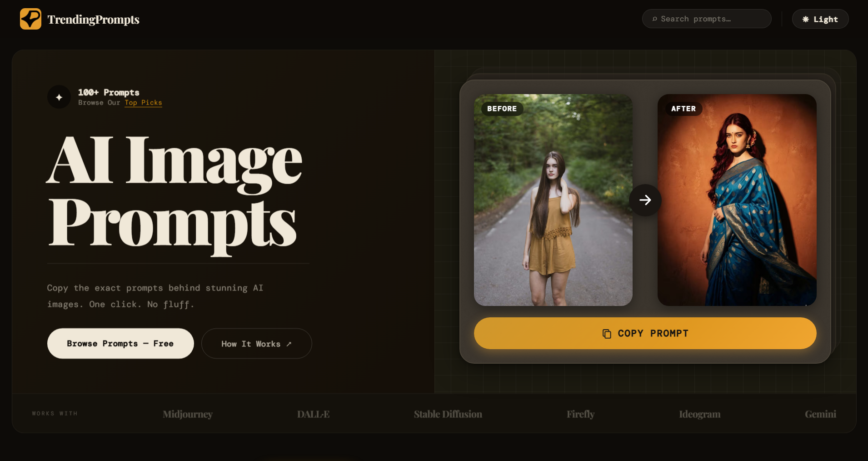The width and height of the screenshot is (868, 461).
Task: Select the DALL·E brand label
Action: [x=313, y=414]
